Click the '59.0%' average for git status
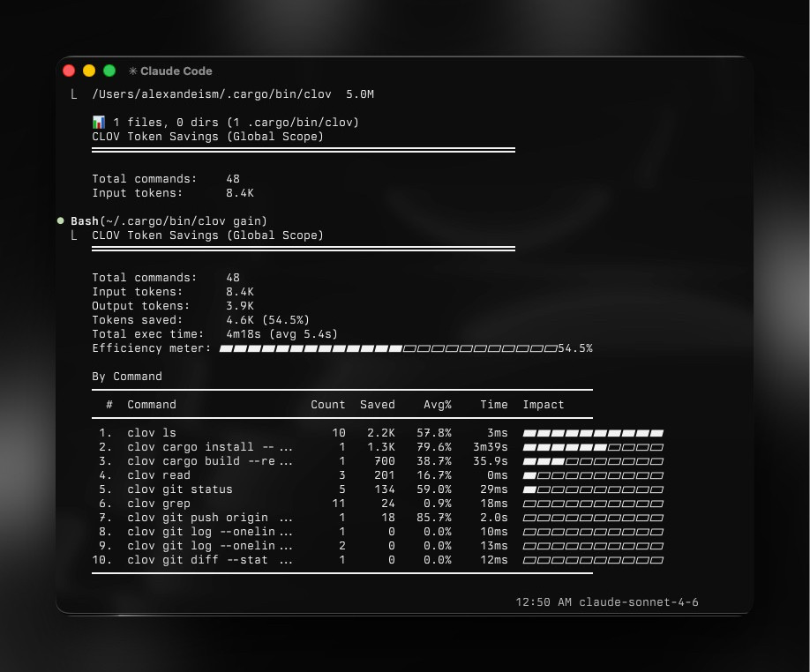 [434, 489]
